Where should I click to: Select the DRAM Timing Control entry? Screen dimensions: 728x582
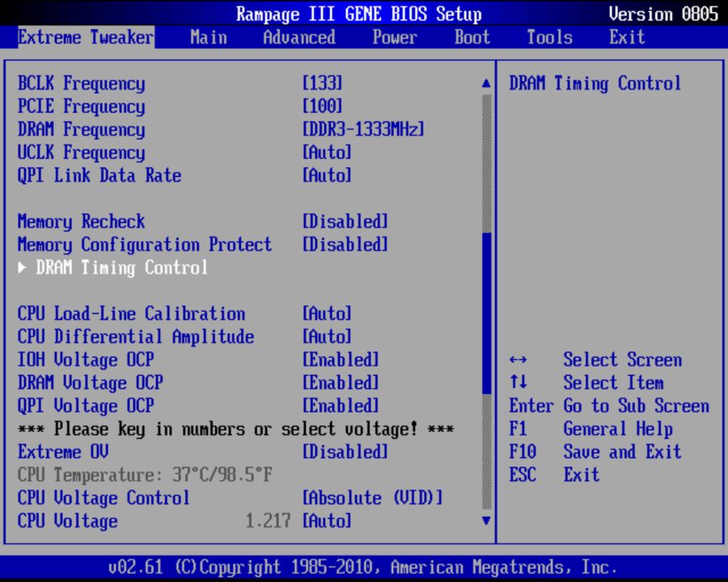click(x=121, y=268)
